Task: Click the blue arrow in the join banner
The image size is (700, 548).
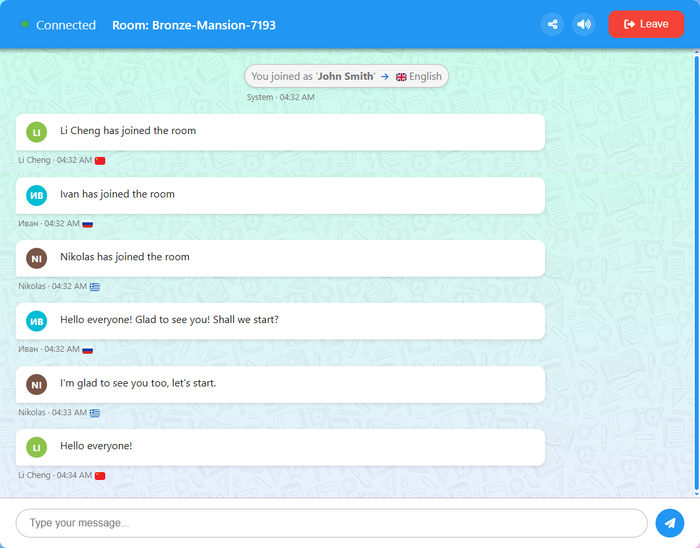Action: [x=385, y=77]
